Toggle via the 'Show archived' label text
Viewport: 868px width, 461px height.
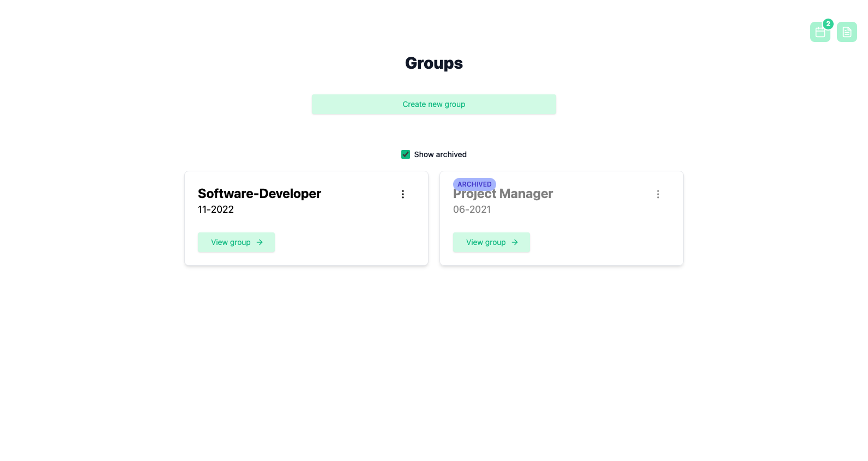[x=440, y=154]
